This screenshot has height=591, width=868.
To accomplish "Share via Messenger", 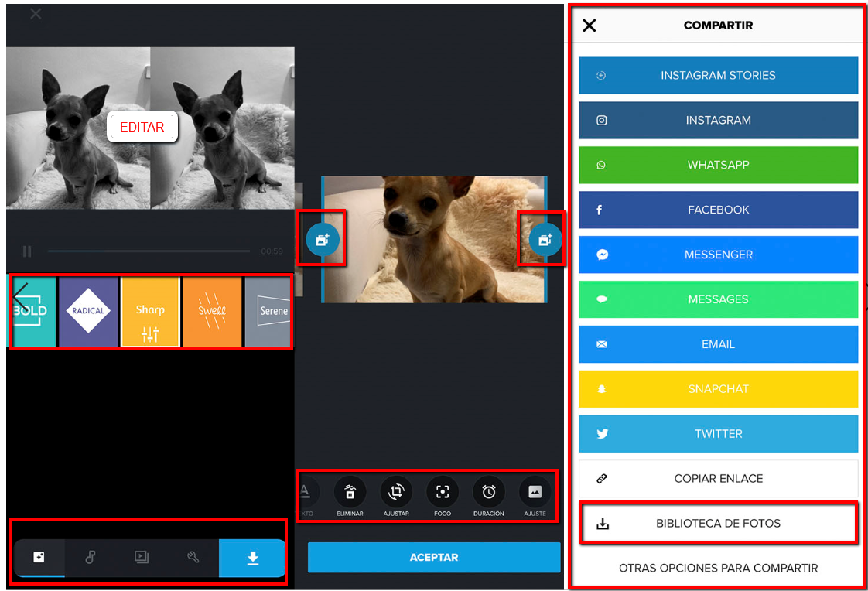I will pyautogui.click(x=719, y=255).
